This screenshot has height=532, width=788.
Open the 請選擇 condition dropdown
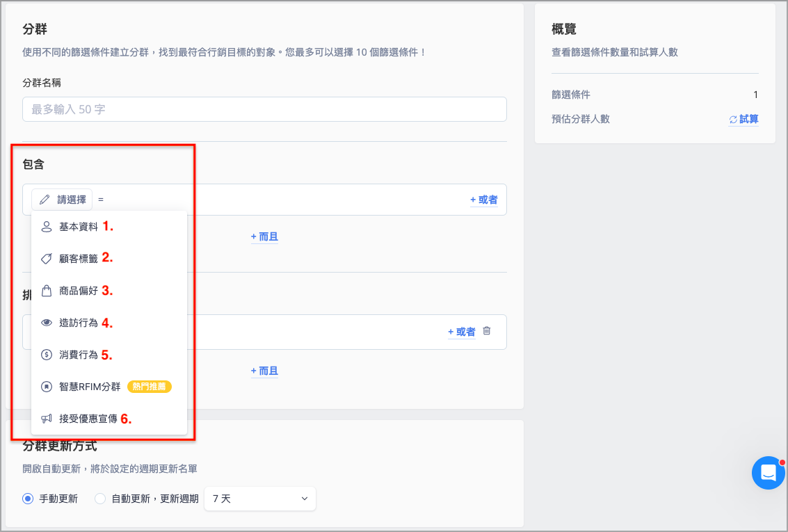point(62,200)
